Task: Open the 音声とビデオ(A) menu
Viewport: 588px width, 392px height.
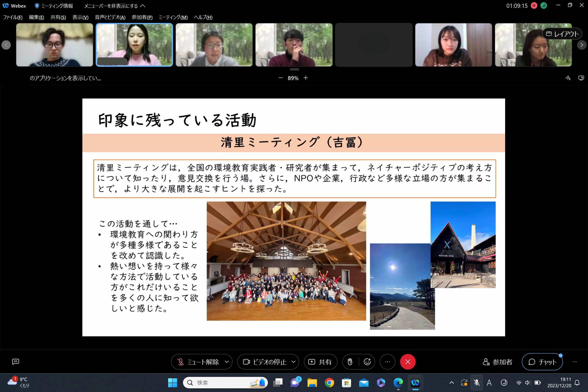Action: tap(110, 17)
